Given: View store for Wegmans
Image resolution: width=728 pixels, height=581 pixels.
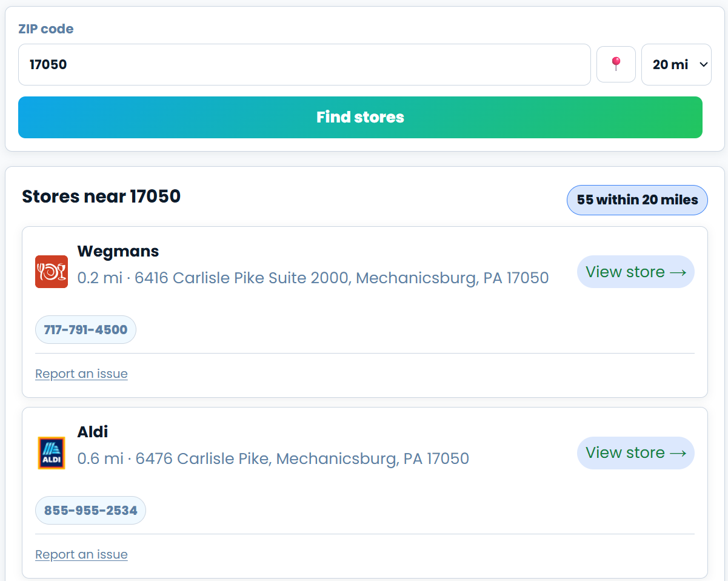Looking at the screenshot, I should [636, 272].
